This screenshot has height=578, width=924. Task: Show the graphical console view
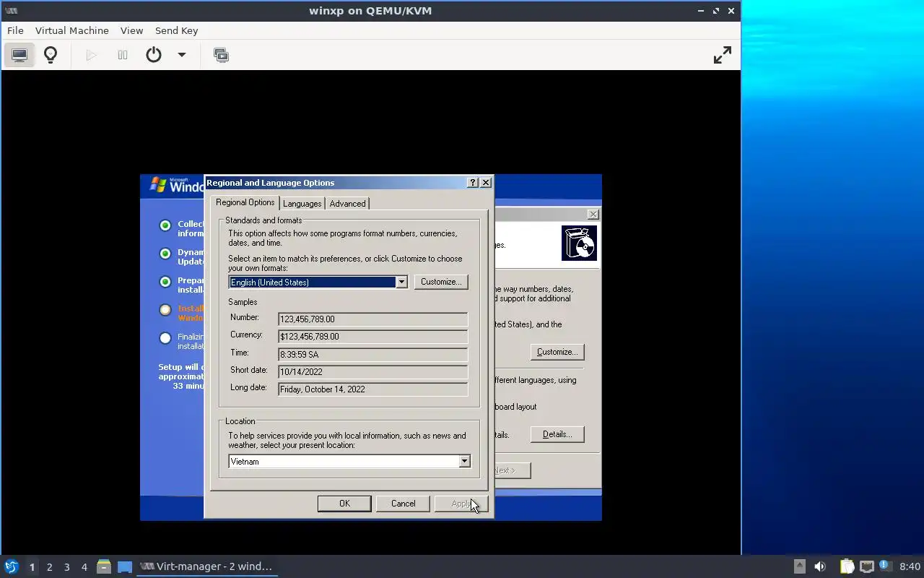[19, 55]
